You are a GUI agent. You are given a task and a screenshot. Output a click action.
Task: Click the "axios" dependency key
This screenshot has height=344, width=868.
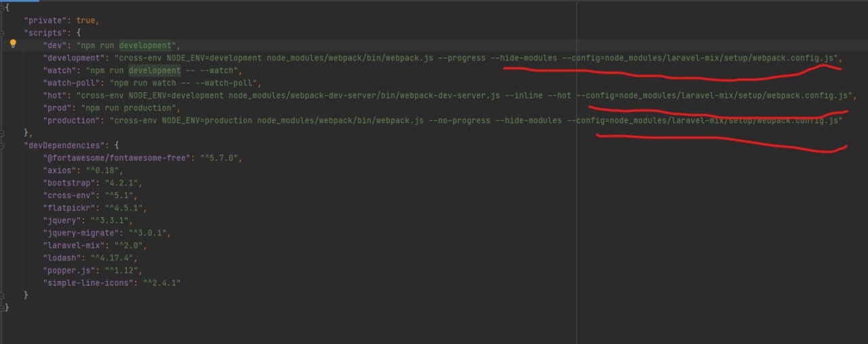[60, 170]
